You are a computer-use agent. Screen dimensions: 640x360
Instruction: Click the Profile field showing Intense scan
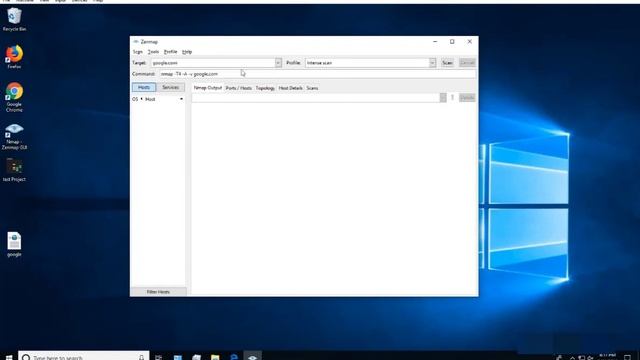click(x=367, y=63)
